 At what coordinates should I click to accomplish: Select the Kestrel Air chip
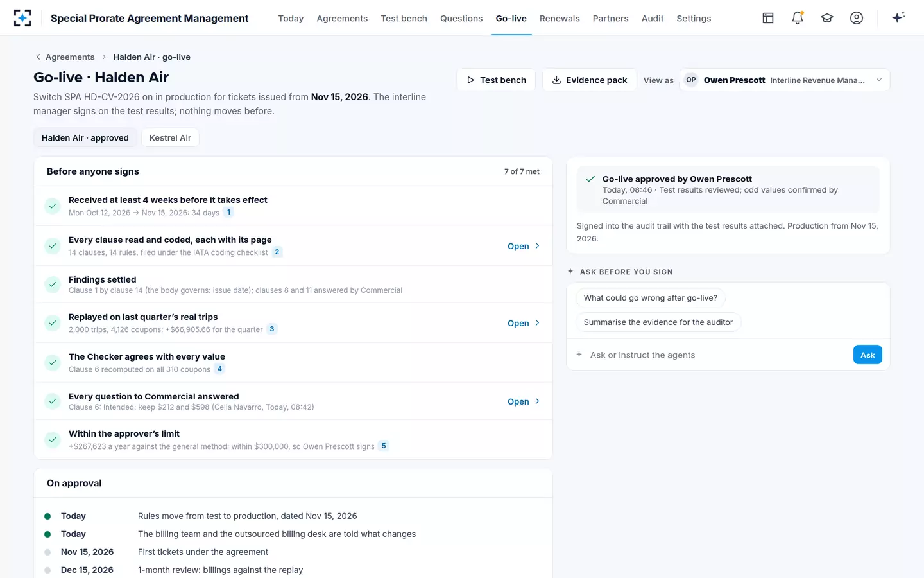click(x=170, y=138)
